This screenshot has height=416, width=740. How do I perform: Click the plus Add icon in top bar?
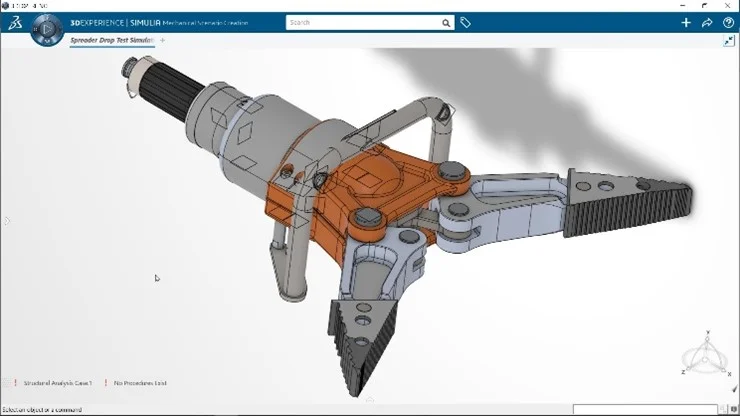pos(685,23)
